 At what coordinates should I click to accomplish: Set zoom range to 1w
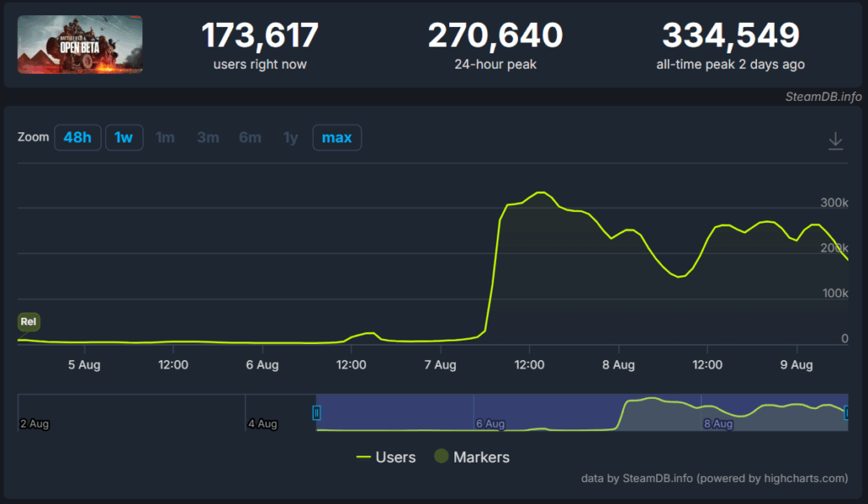pyautogui.click(x=124, y=137)
